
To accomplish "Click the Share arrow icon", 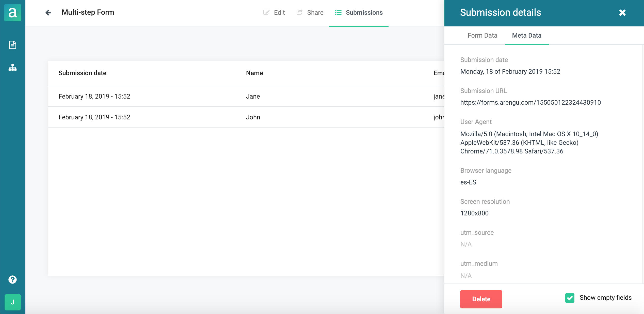I will click(x=299, y=12).
